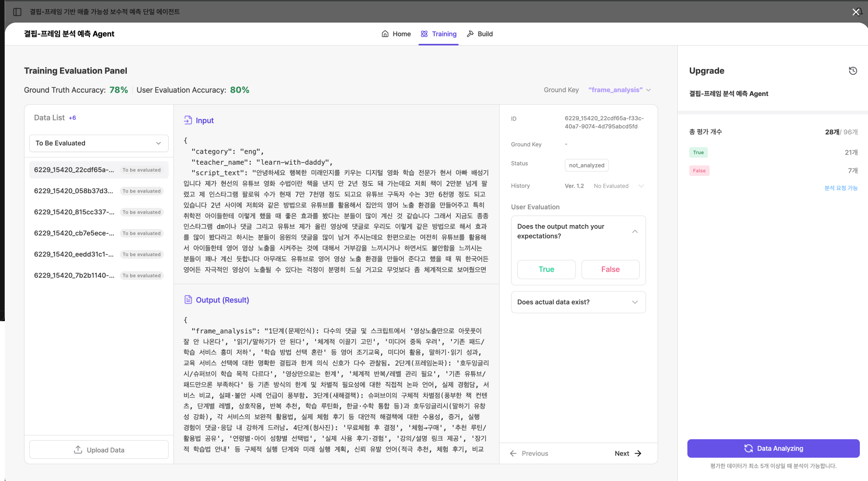Go to the Next data item
Viewport: 868px width, 481px height.
(x=628, y=453)
